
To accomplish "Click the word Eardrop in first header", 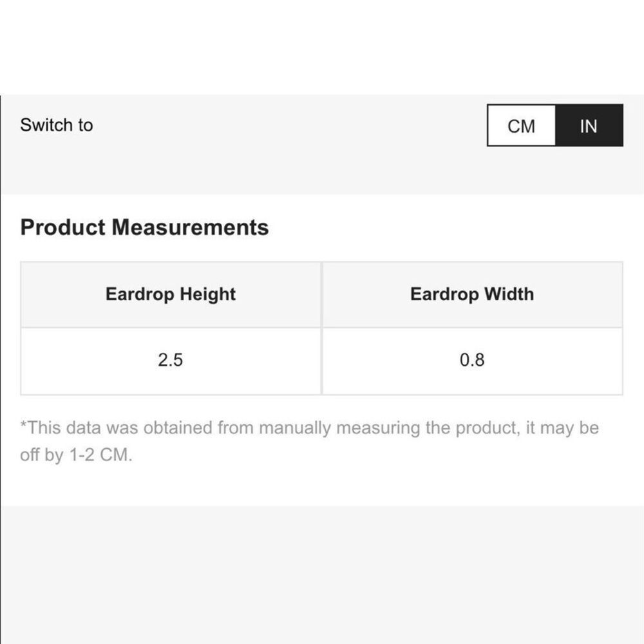I will click(140, 294).
